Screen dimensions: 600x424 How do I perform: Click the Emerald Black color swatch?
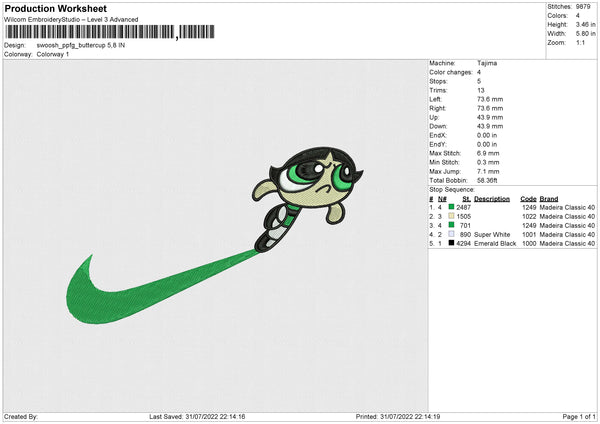[451, 243]
